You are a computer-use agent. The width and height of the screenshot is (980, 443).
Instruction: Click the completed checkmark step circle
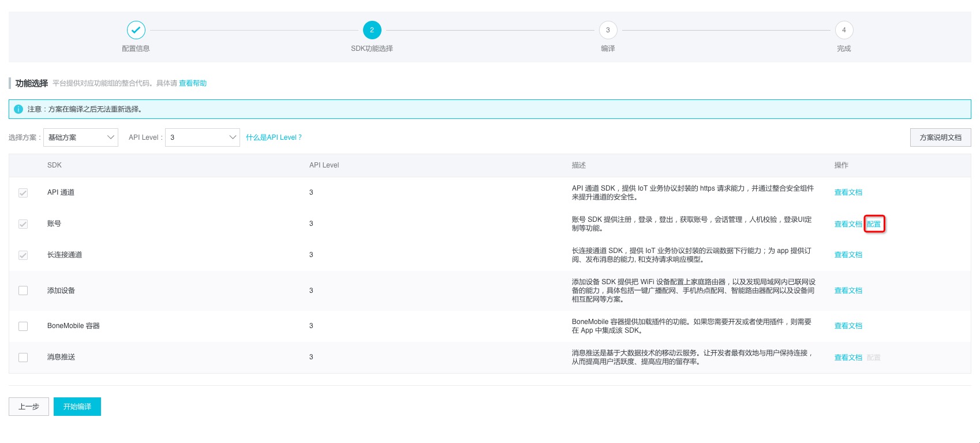136,30
